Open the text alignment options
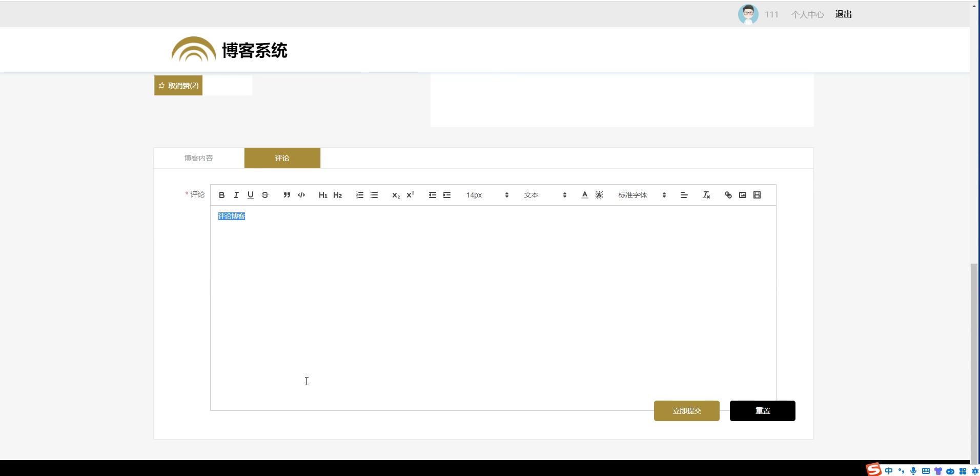The image size is (980, 476). coord(684,195)
